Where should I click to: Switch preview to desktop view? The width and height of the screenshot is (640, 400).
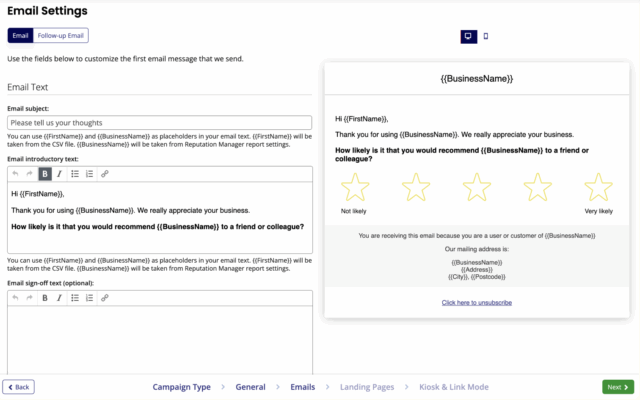pos(469,36)
